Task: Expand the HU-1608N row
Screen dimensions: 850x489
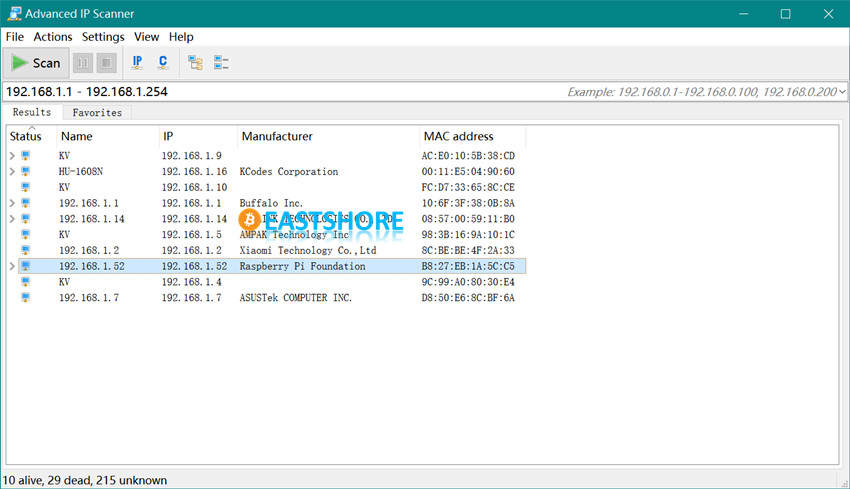Action: point(12,171)
